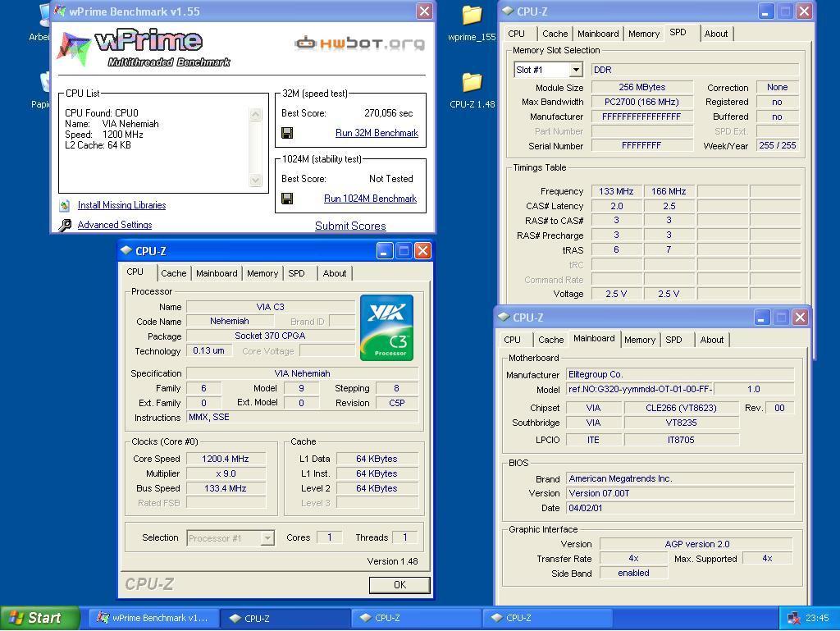The image size is (840, 631).
Task: Click the Multiplier x 9.0 field
Action: [226, 473]
